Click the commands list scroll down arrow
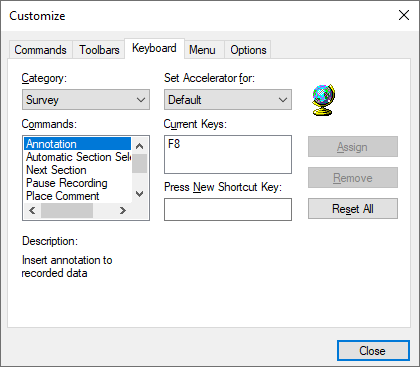This screenshot has width=420, height=367. [140, 194]
